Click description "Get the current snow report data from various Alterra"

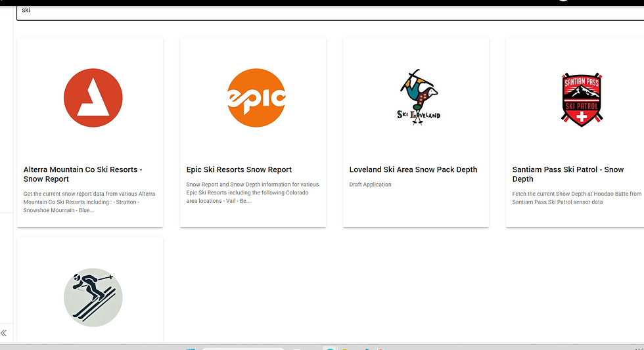(89, 194)
